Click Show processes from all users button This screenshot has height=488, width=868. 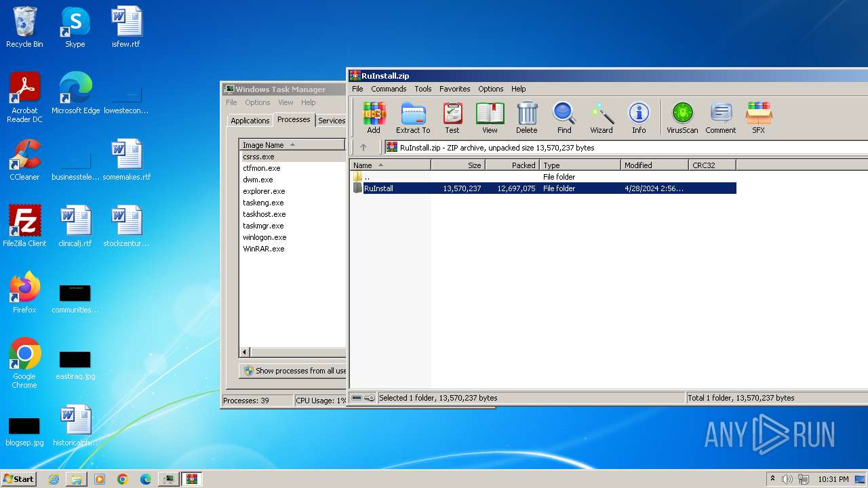point(294,371)
